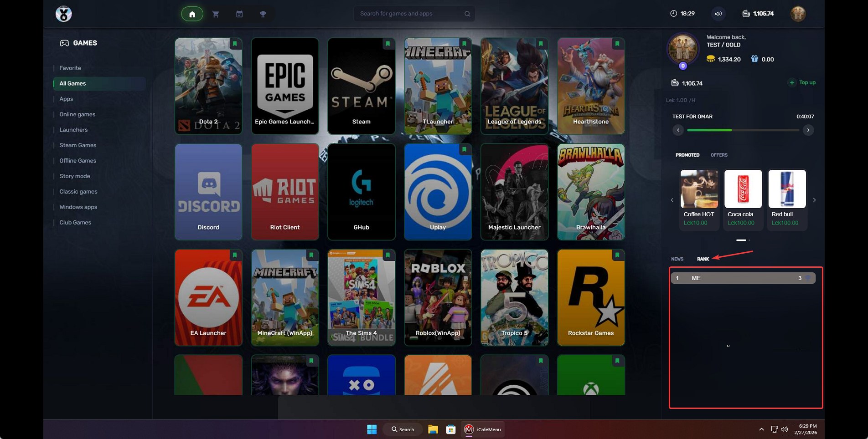Open taskbar Search button
868x439 pixels.
tap(403, 429)
